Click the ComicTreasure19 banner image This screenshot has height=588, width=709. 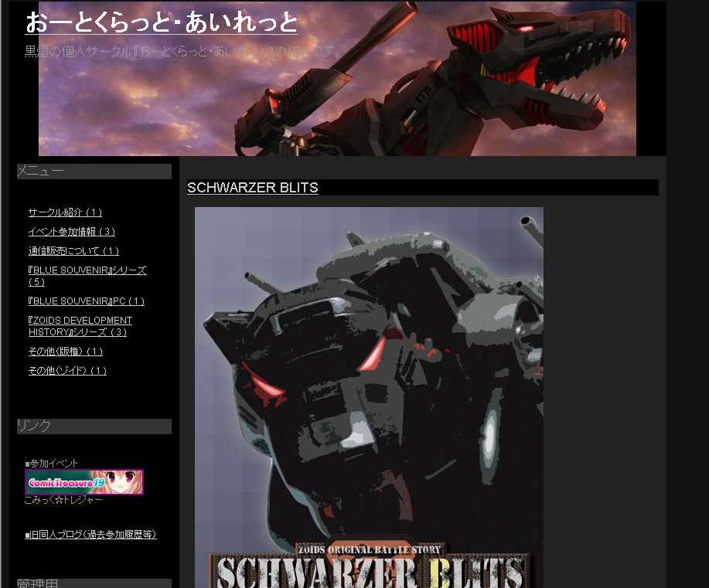(84, 482)
